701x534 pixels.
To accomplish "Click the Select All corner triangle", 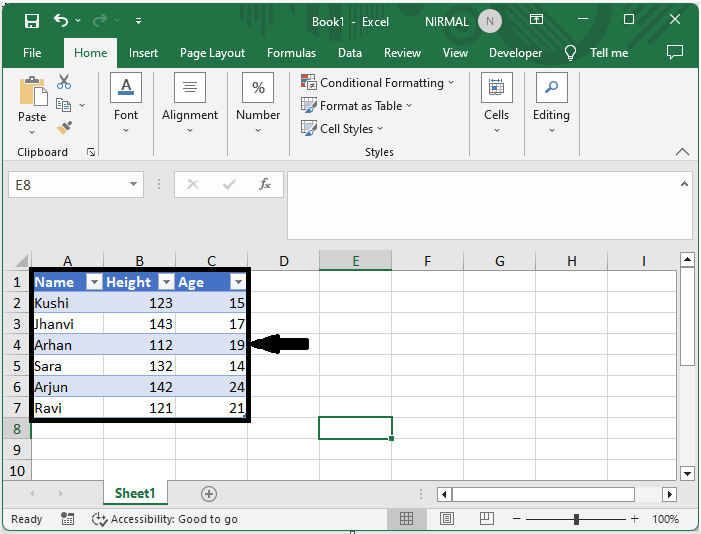I will point(21,260).
